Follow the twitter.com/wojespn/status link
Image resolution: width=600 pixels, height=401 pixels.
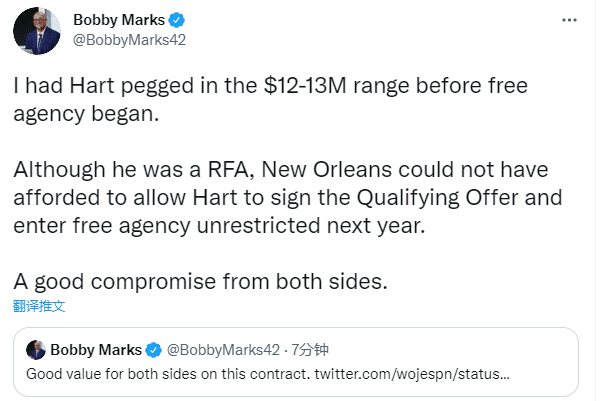(413, 374)
